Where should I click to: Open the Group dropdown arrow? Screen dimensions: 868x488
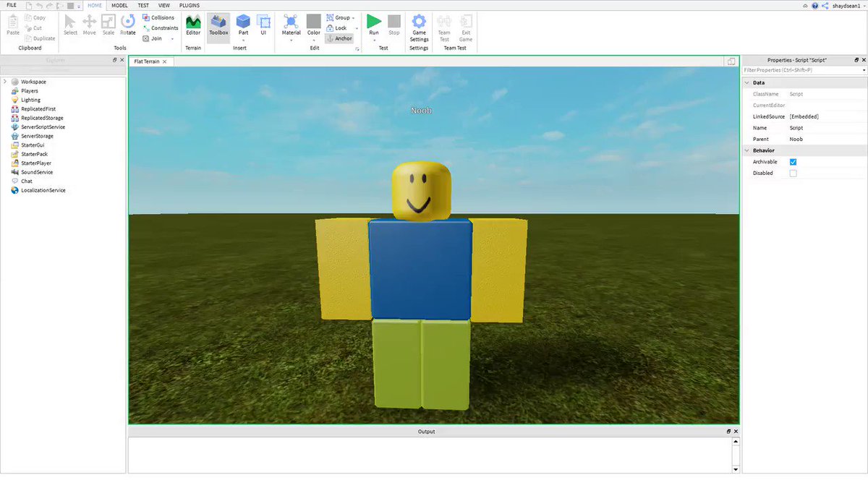(x=354, y=17)
